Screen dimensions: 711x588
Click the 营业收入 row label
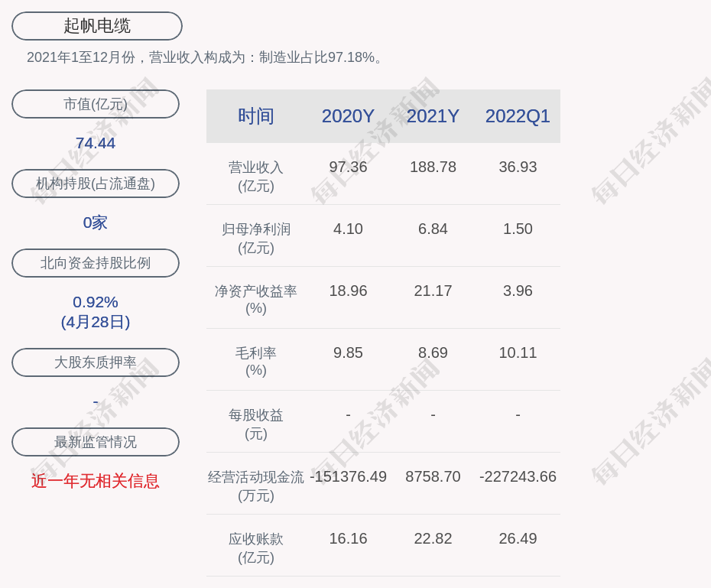click(256, 177)
